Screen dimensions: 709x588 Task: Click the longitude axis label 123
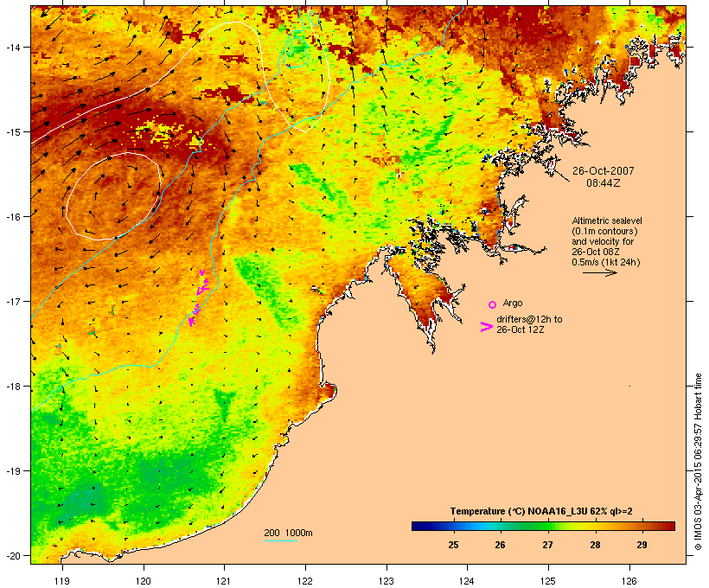[x=386, y=581]
